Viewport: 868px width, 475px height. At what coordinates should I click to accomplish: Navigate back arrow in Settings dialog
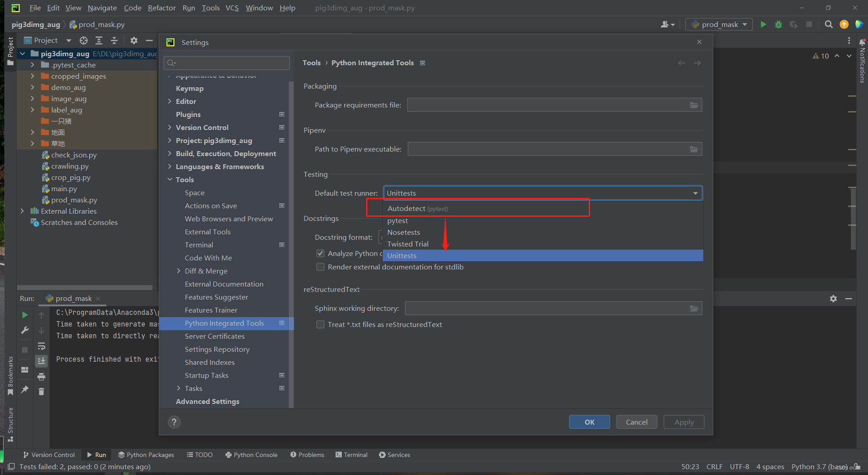(x=681, y=63)
